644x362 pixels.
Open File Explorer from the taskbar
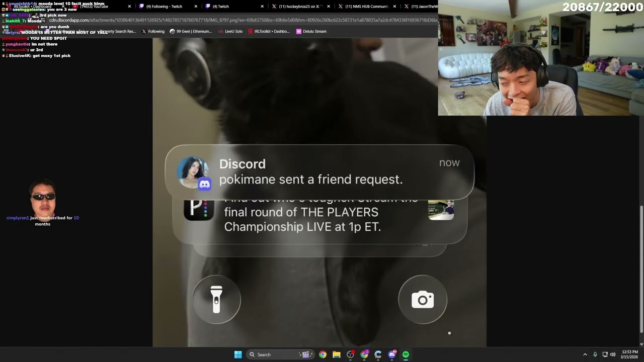coord(337,354)
